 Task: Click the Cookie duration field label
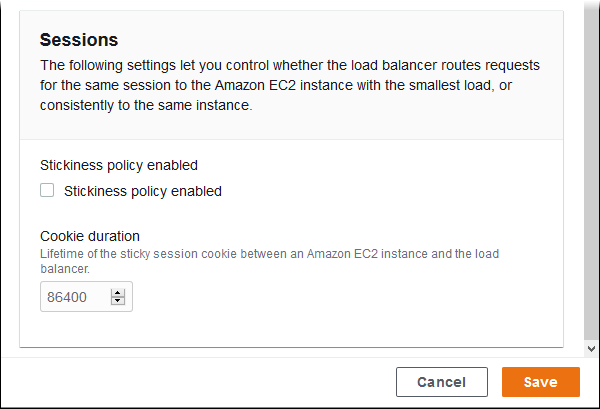(90, 236)
